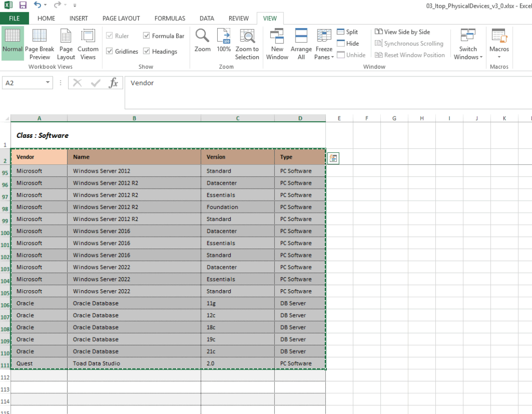Click the Hide window button
This screenshot has height=414, width=532.
[348, 44]
